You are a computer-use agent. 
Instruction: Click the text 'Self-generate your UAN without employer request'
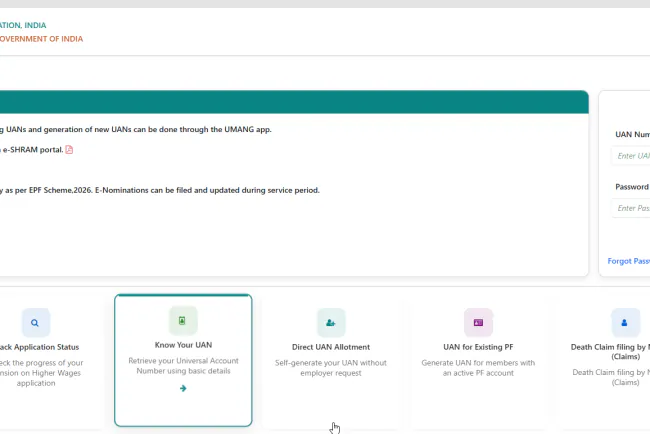[x=331, y=368]
